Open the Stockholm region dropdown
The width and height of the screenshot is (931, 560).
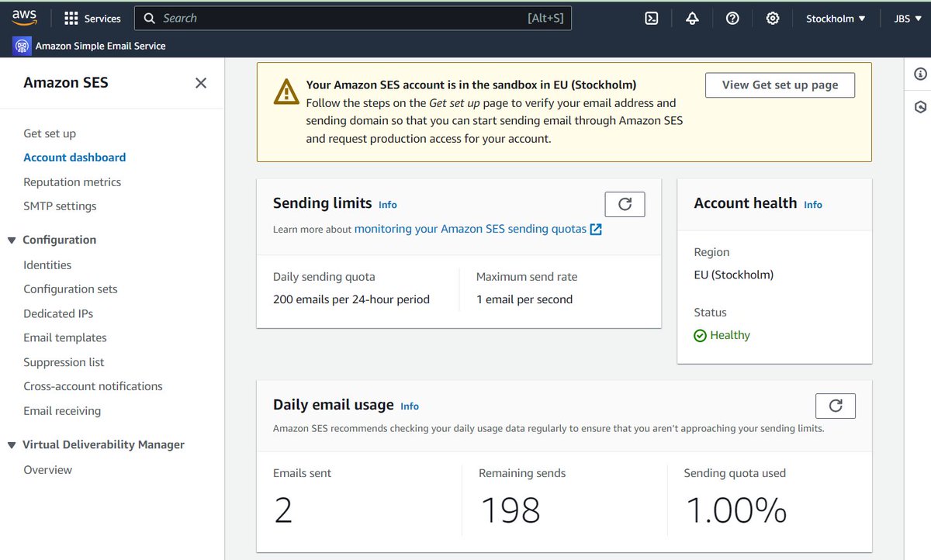point(836,19)
